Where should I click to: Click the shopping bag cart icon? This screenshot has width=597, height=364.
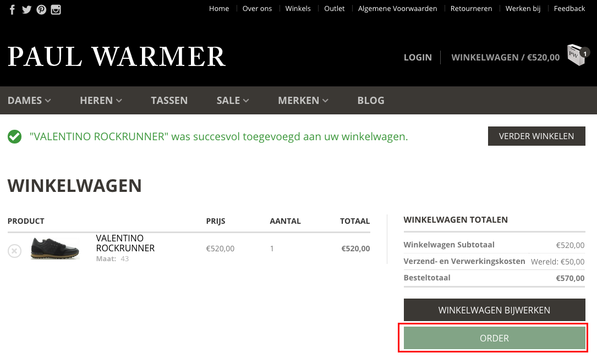point(578,55)
